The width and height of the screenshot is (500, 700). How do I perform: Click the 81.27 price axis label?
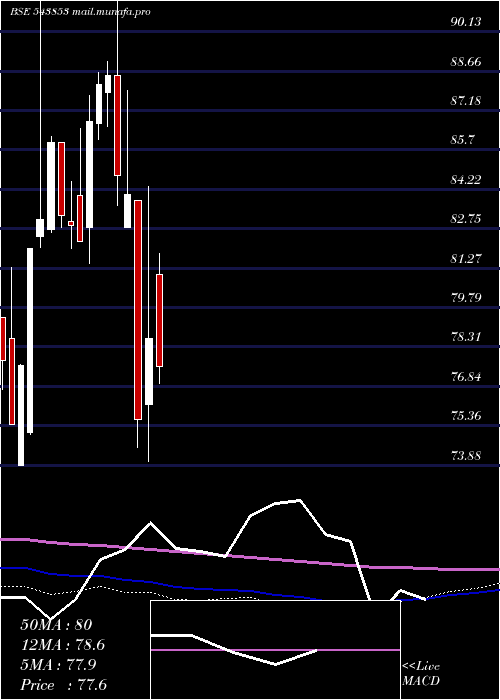(466, 258)
